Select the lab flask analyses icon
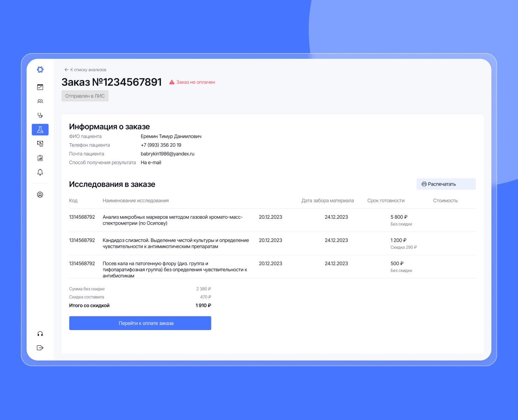This screenshot has height=420, width=518. click(40, 129)
